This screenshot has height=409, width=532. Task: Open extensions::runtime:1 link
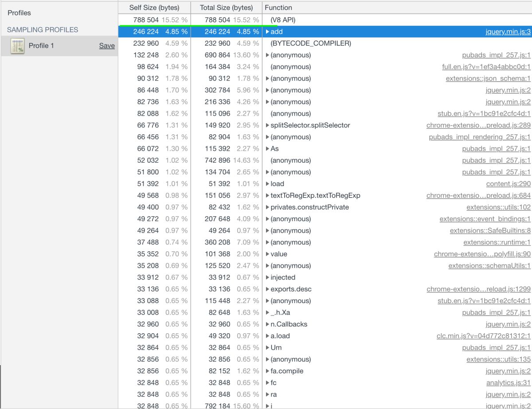point(497,242)
